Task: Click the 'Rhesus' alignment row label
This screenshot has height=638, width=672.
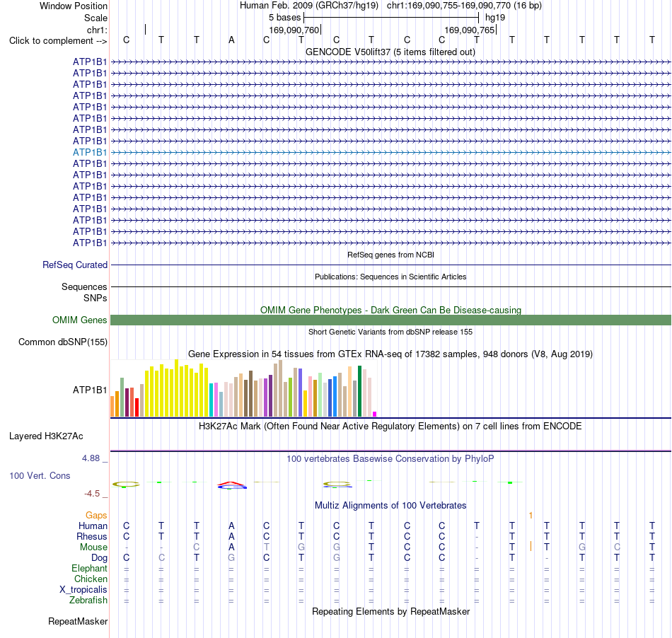Action: click(x=92, y=536)
